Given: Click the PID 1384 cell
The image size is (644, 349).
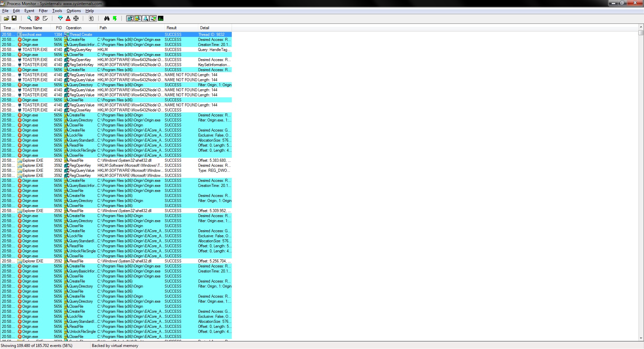Looking at the screenshot, I should (x=58, y=35).
